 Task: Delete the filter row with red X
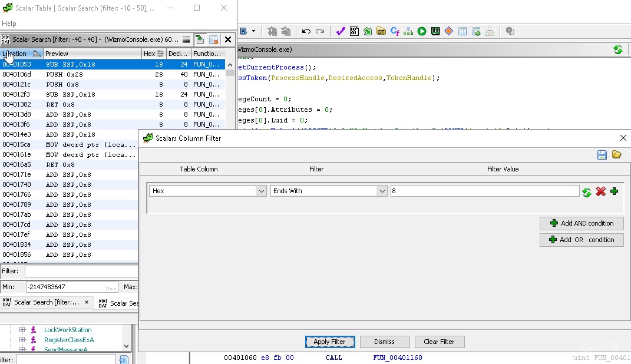click(x=600, y=191)
